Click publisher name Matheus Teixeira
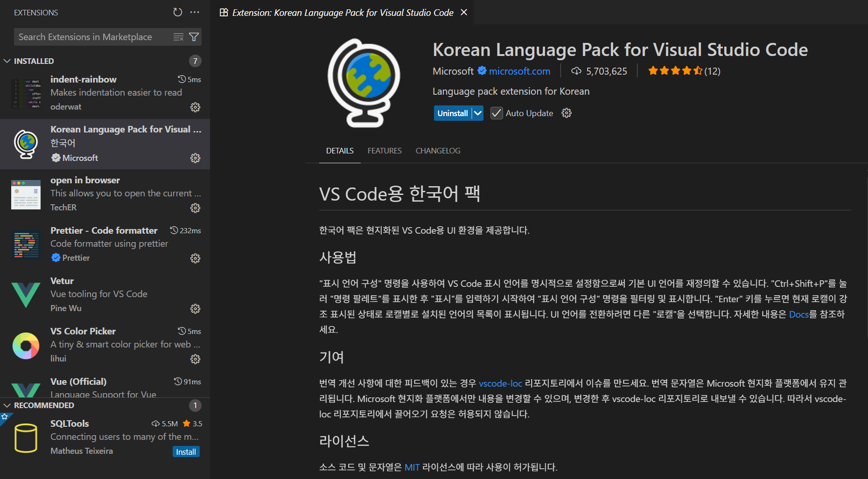Screen dimensions: 868x479 pos(82,451)
